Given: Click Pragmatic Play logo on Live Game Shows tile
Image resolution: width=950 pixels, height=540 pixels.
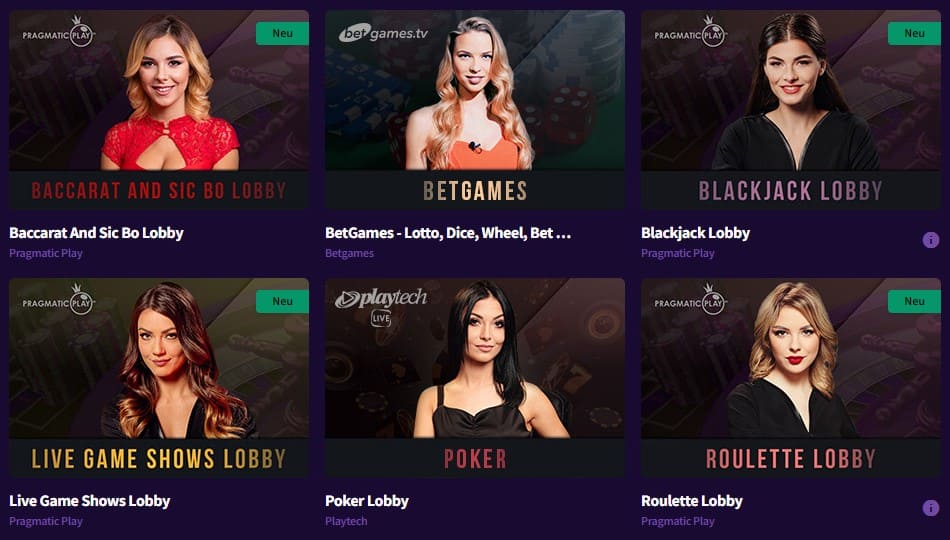Looking at the screenshot, I should 58,299.
